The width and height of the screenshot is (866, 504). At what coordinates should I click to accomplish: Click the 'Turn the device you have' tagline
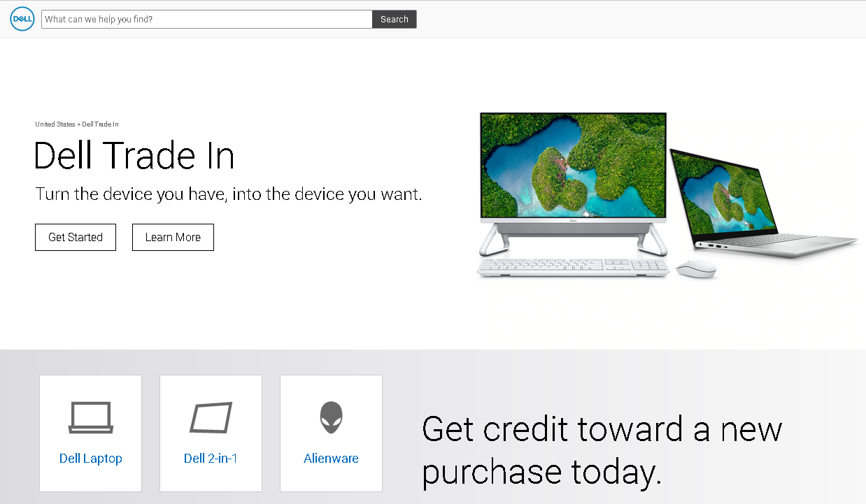(x=229, y=194)
